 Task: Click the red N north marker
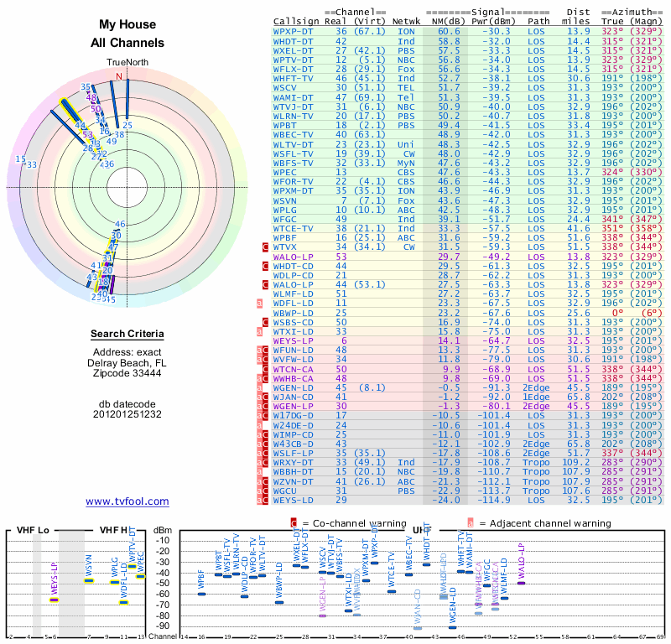119,76
